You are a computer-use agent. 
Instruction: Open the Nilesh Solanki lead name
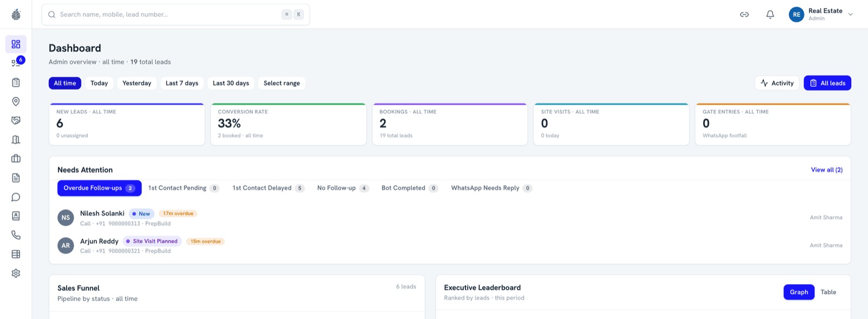click(x=102, y=213)
